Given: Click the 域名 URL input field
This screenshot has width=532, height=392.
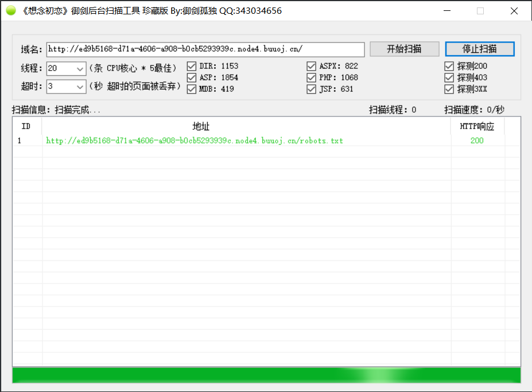Looking at the screenshot, I should (205, 49).
